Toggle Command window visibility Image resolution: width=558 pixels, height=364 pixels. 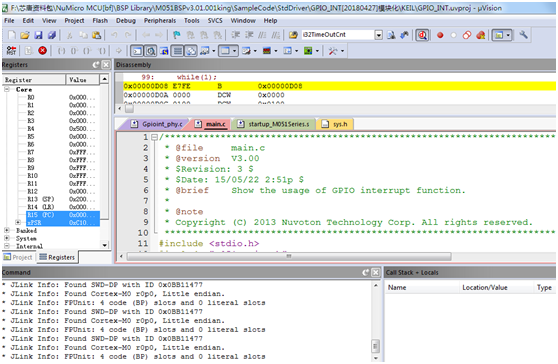137,51
